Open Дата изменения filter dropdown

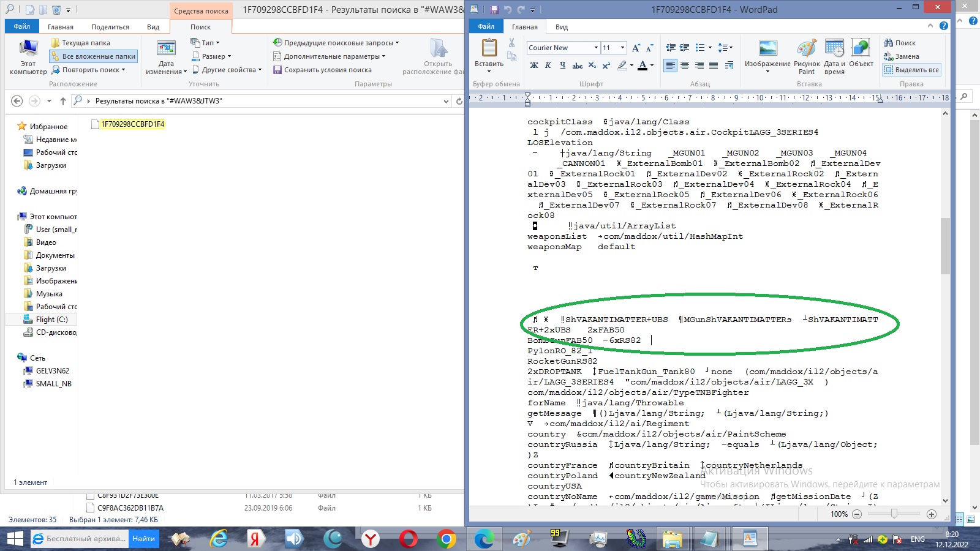pyautogui.click(x=166, y=56)
